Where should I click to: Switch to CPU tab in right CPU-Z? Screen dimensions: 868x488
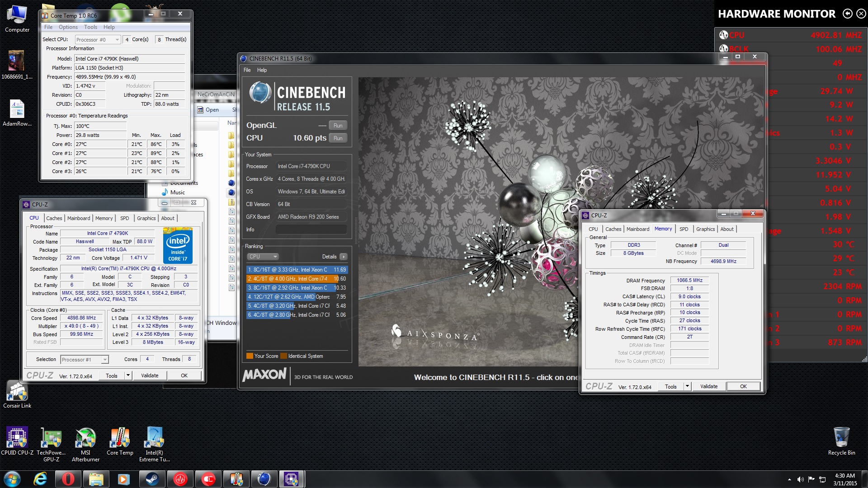point(593,229)
